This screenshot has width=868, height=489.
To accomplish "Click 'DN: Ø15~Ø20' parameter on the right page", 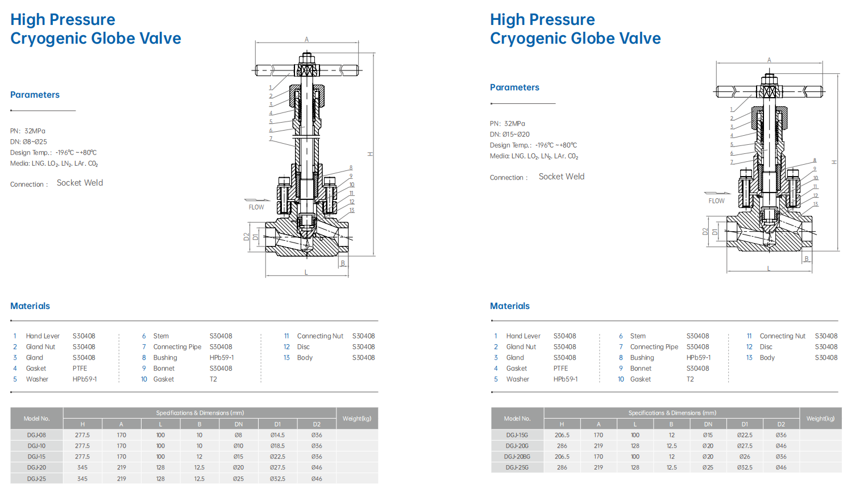I will (510, 135).
